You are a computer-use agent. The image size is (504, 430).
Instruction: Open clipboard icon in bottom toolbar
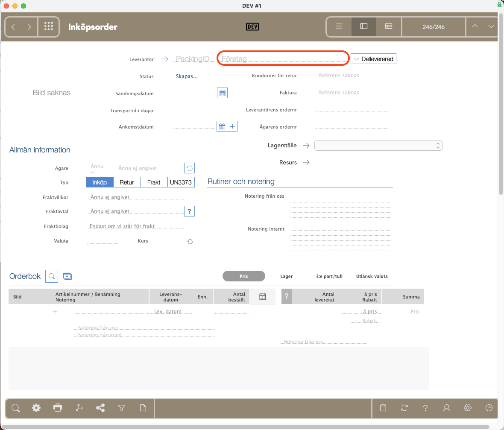[x=383, y=408]
